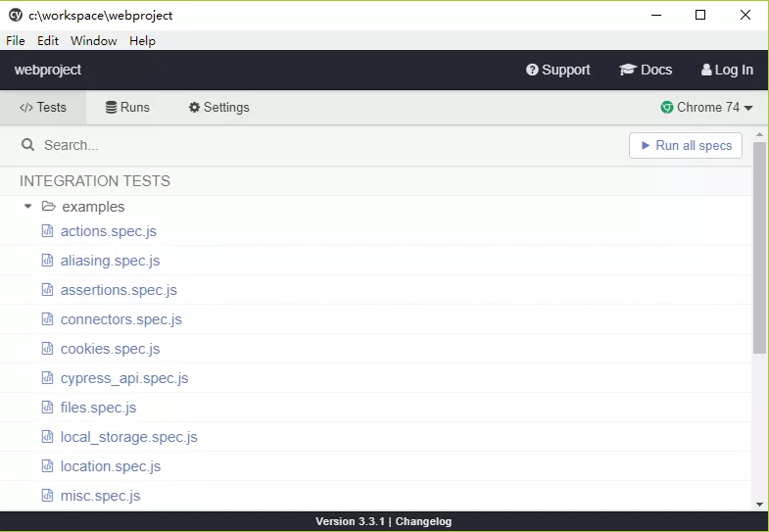The image size is (769, 532).
Task: Collapse the examples folder caret
Action: [x=28, y=207]
